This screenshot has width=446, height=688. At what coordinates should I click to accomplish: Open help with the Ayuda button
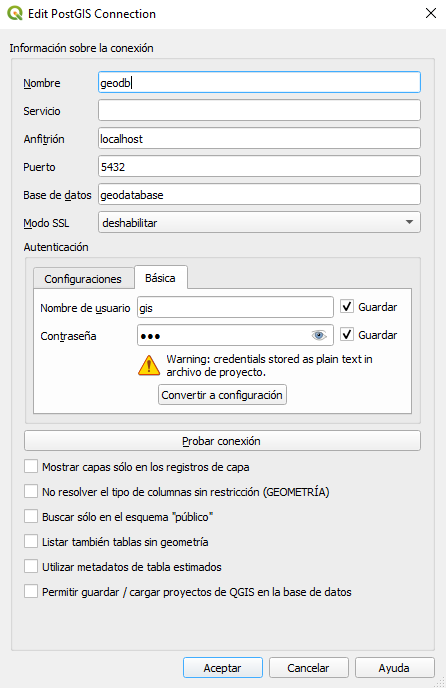point(395,668)
